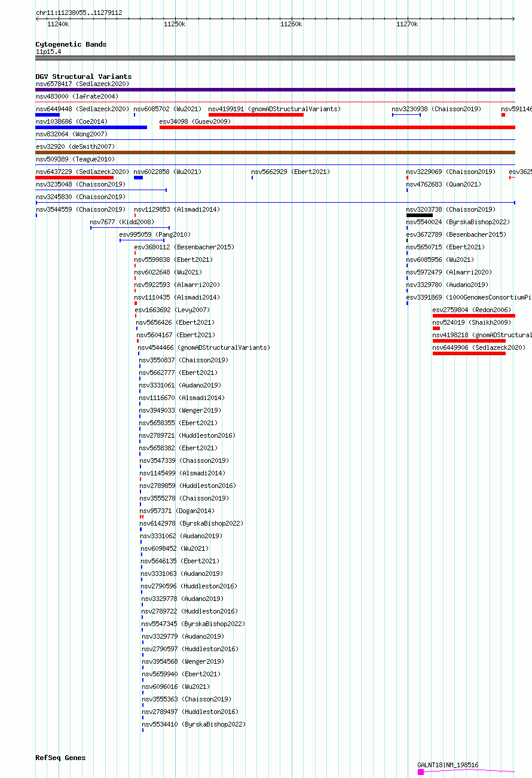
Task: Select nsv509389 (Teague2010) label
Action: pos(75,159)
